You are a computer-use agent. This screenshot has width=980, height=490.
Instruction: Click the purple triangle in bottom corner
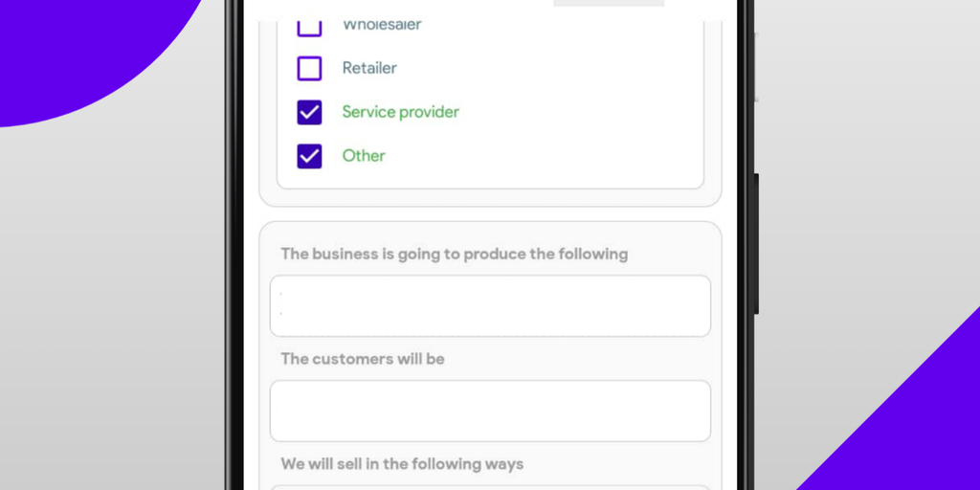click(x=919, y=431)
